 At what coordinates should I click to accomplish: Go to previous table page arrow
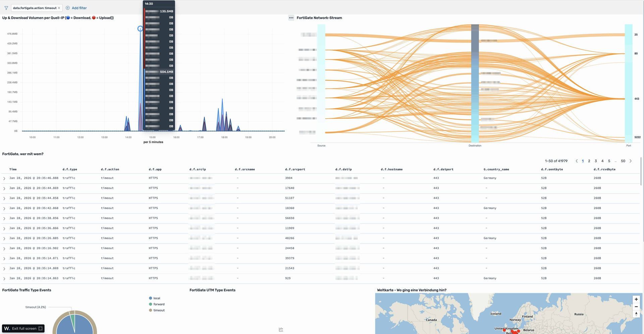[x=577, y=161]
